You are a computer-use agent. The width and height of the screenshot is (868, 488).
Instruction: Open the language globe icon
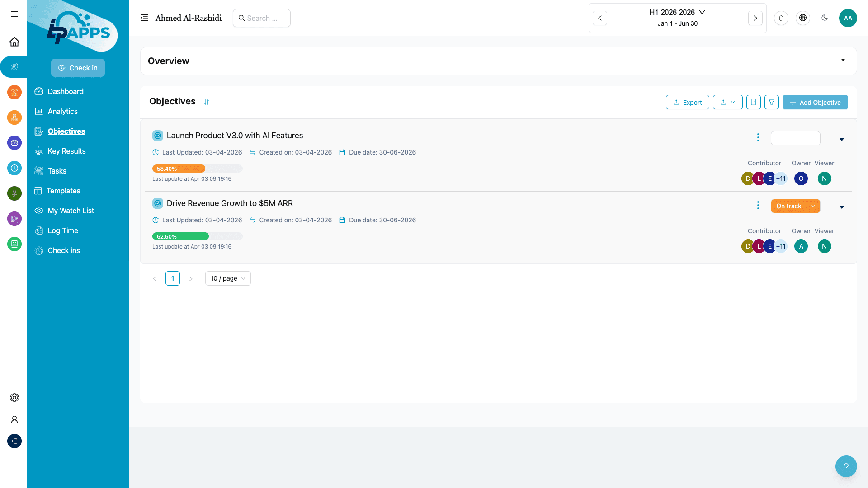(x=802, y=18)
